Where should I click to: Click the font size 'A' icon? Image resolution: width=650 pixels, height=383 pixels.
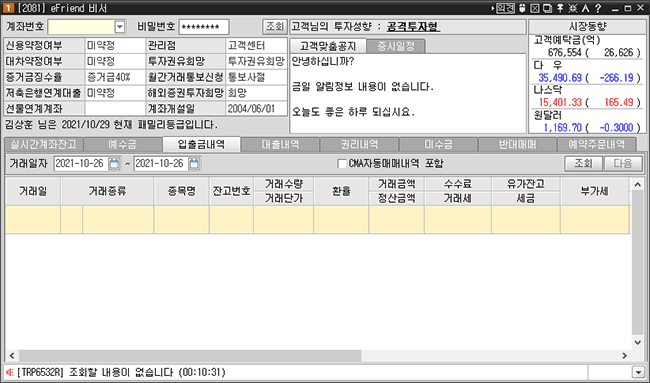[x=585, y=8]
